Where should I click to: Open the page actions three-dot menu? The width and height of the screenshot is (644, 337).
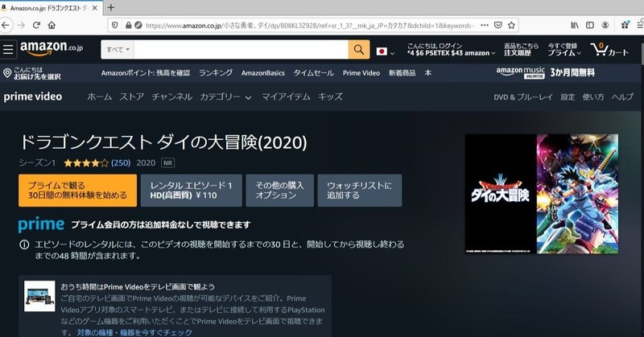point(485,25)
